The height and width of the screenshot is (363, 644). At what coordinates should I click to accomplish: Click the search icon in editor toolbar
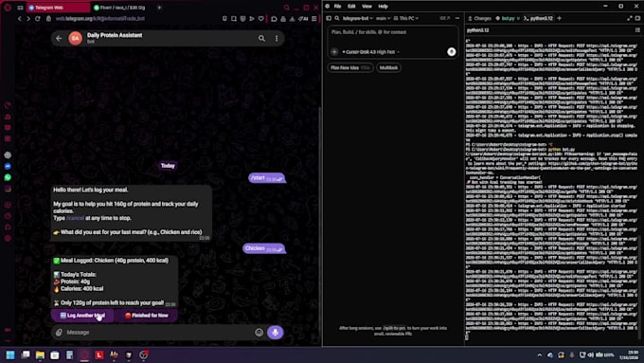click(x=337, y=18)
